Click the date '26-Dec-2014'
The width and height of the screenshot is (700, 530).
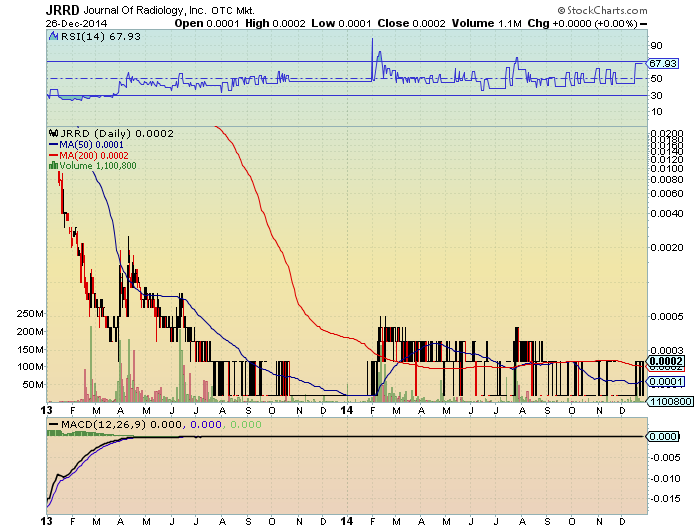click(x=76, y=23)
